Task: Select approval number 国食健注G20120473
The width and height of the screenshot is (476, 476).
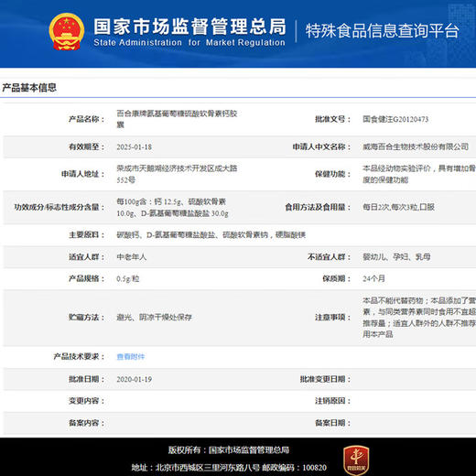Action: pyautogui.click(x=395, y=119)
